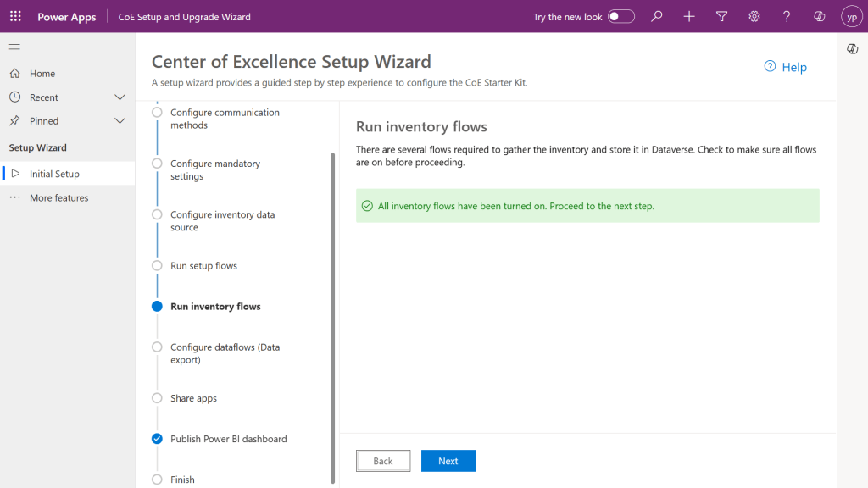The width and height of the screenshot is (868, 488).
Task: Click the plus icon to create new
Action: pyautogui.click(x=689, y=17)
